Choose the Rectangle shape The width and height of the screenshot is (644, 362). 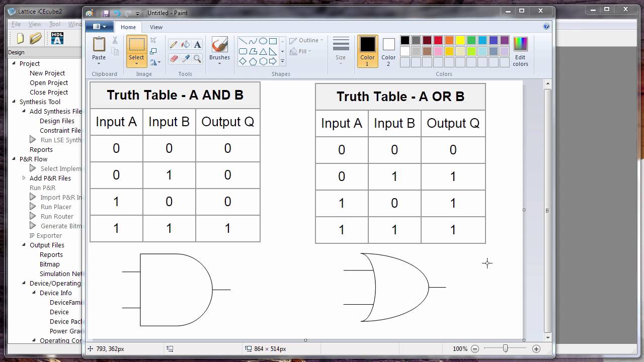coord(273,41)
